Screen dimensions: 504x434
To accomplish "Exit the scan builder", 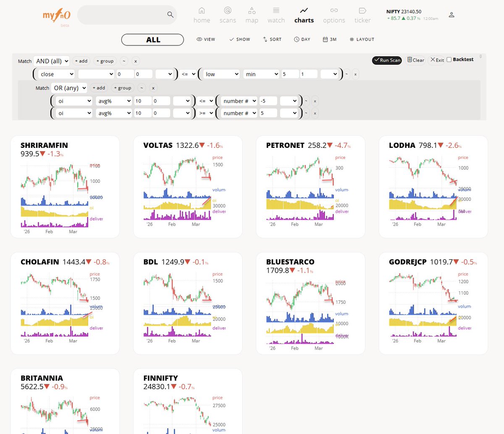I will pyautogui.click(x=437, y=60).
